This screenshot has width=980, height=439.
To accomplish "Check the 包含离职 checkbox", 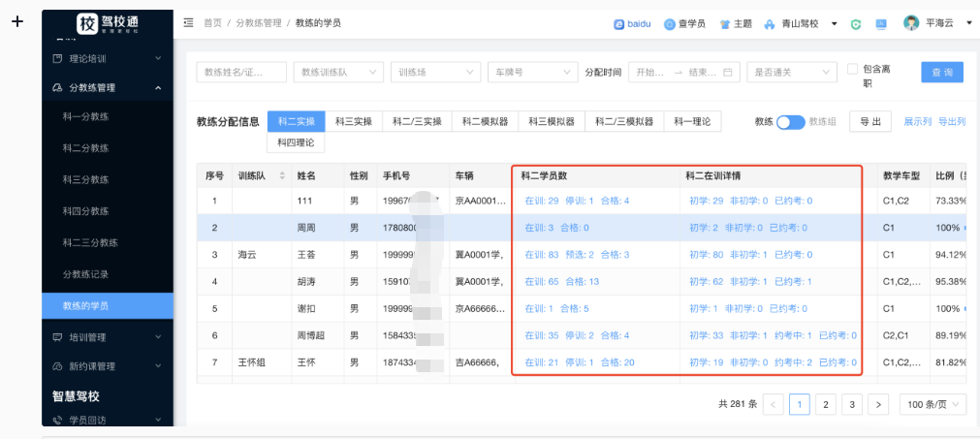I will click(x=852, y=69).
